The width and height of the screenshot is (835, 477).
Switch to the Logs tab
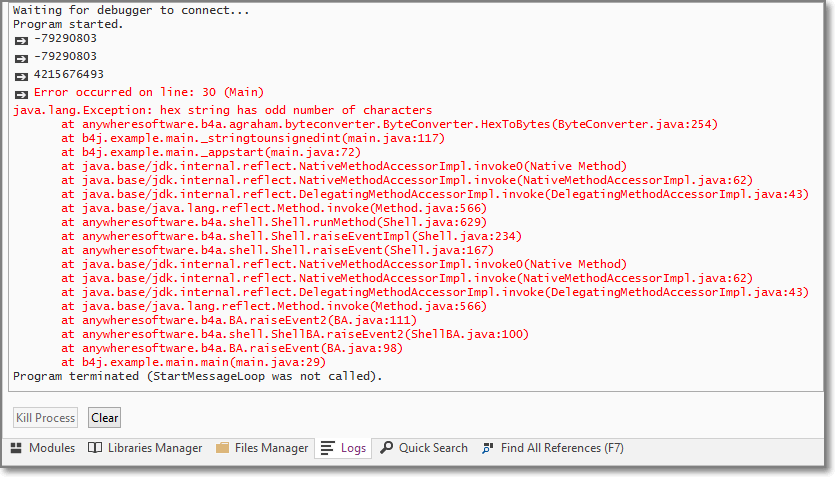coord(343,448)
